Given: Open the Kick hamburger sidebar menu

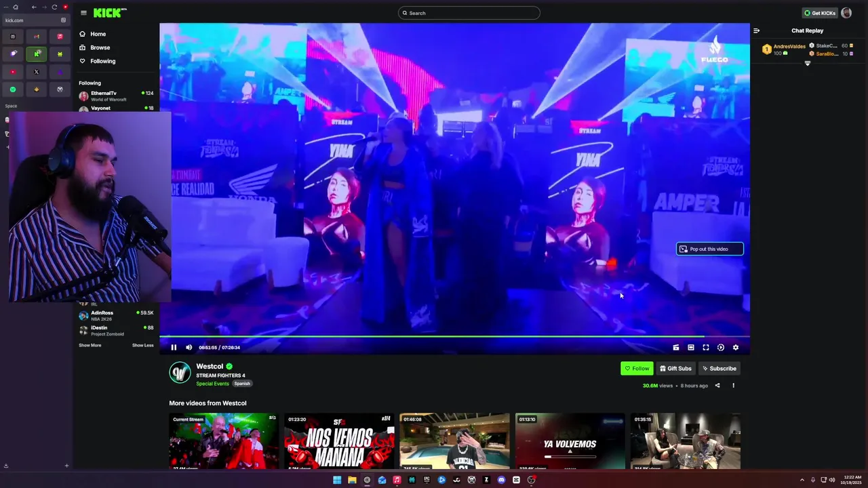Looking at the screenshot, I should [83, 13].
